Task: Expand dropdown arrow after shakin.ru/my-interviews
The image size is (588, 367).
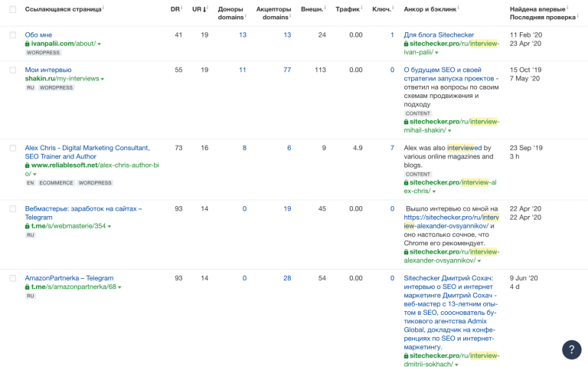Action: (x=103, y=79)
